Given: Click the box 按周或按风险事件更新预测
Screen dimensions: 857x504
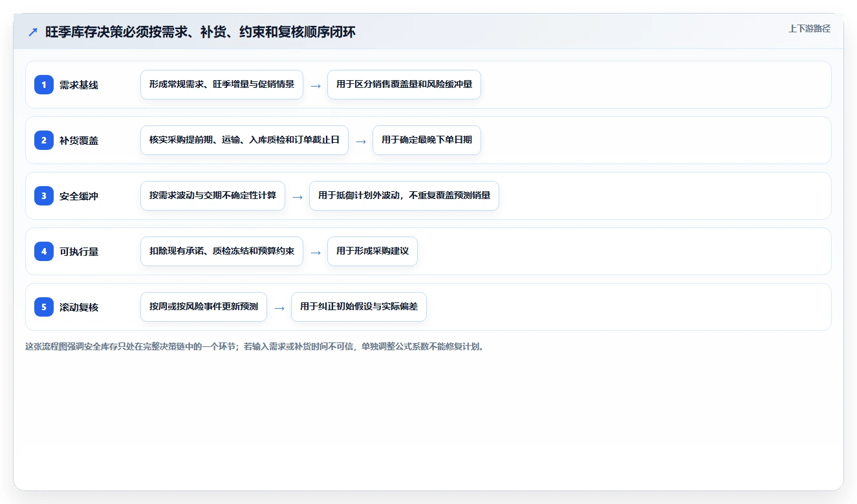Looking at the screenshot, I should click(204, 307).
